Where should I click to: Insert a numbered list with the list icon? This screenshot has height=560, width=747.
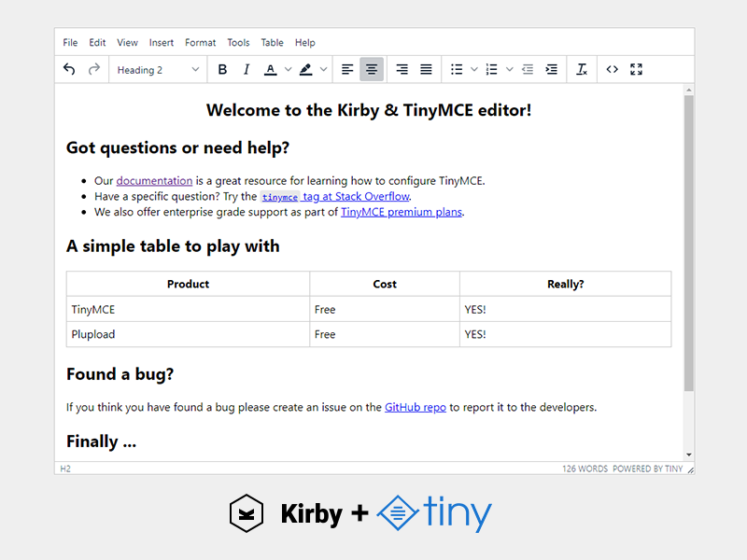[492, 69]
